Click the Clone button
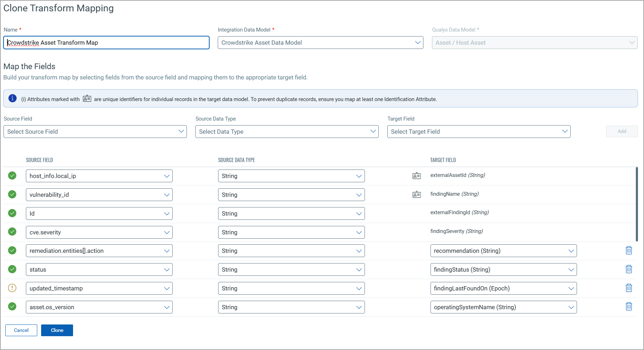This screenshot has width=644, height=350. click(57, 330)
